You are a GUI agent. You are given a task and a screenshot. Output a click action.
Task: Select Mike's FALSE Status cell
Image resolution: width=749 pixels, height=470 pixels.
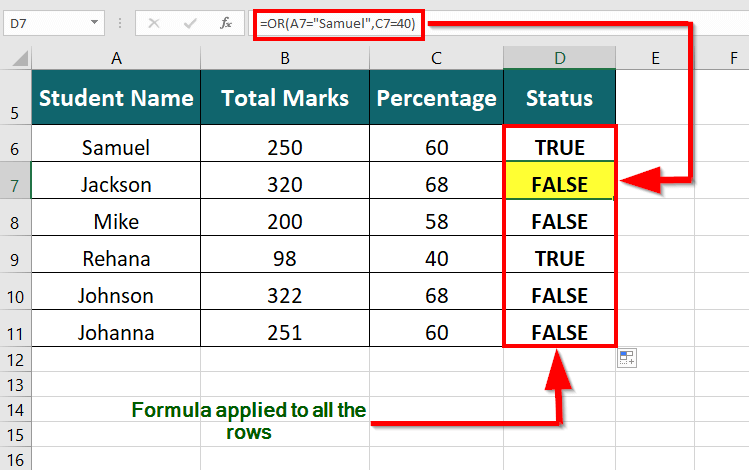[559, 217]
